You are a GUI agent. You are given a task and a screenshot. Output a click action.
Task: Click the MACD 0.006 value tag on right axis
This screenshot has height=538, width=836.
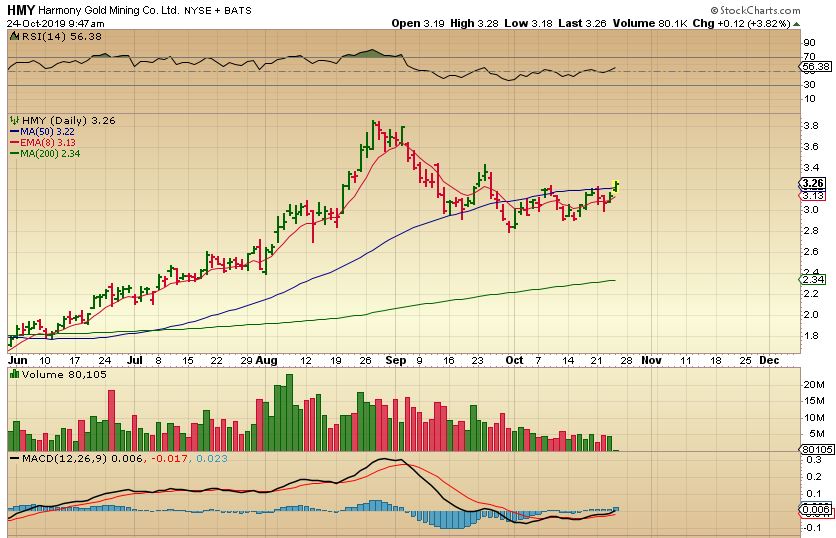(x=816, y=509)
